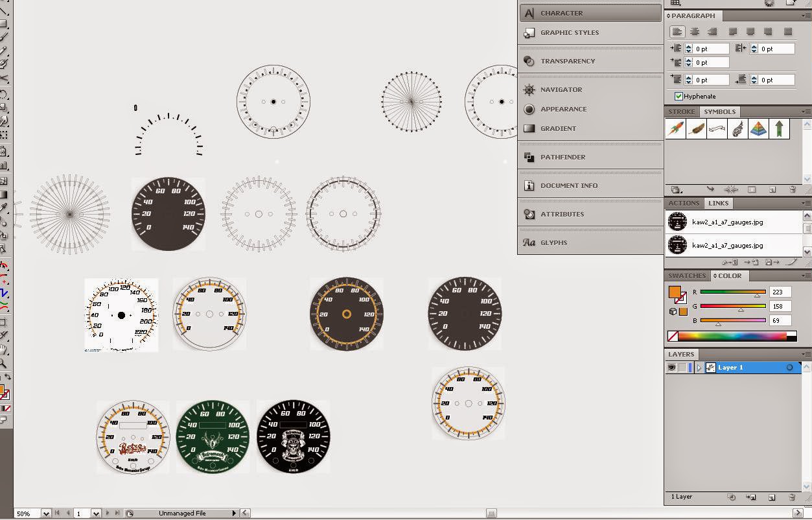Open the Document Info panel

590,185
